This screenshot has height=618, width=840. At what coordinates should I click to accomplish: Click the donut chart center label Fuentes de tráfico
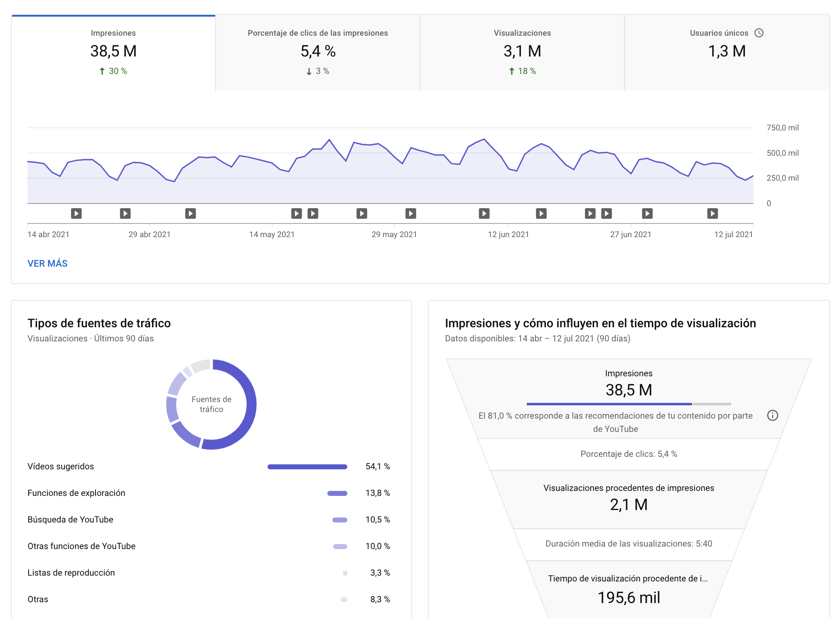211,404
